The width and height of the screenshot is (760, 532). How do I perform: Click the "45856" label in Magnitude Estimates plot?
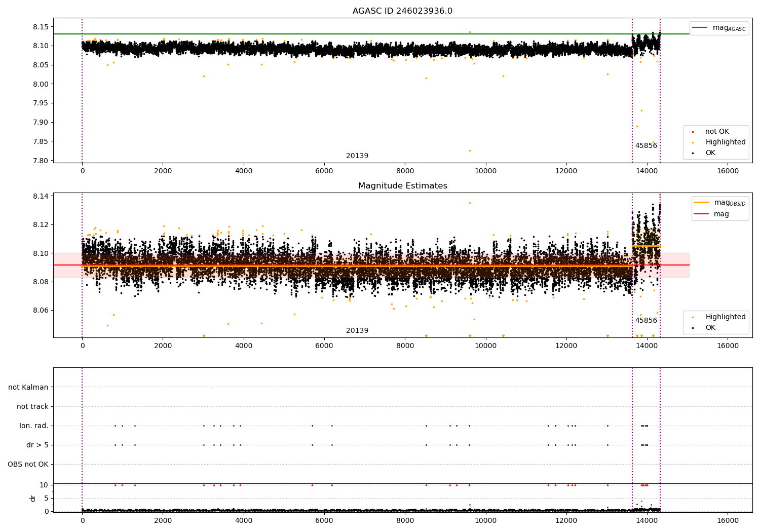coord(646,321)
